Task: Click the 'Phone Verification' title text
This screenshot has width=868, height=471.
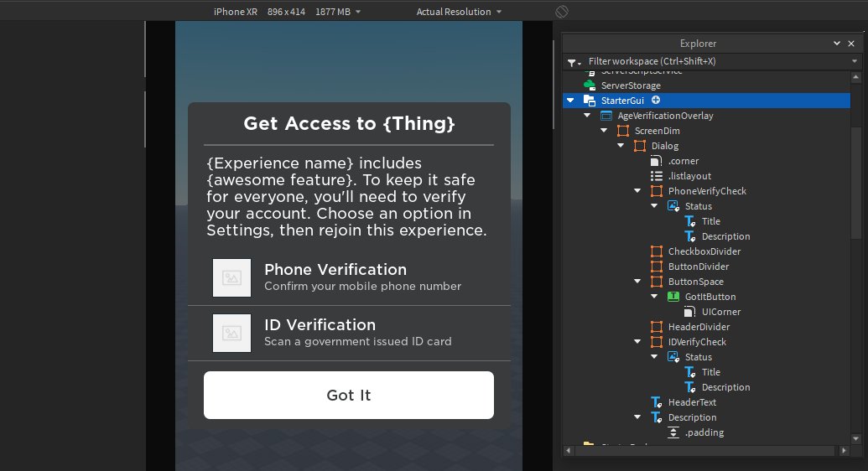Action: click(335, 270)
